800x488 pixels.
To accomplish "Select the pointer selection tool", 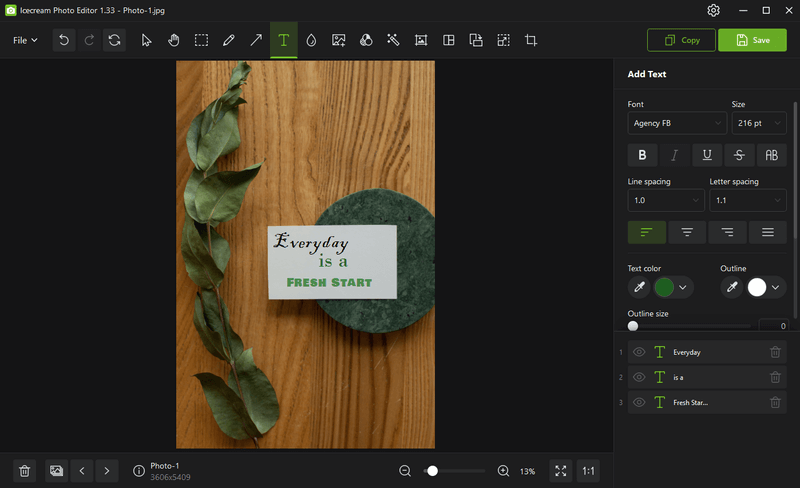I will (x=146, y=40).
